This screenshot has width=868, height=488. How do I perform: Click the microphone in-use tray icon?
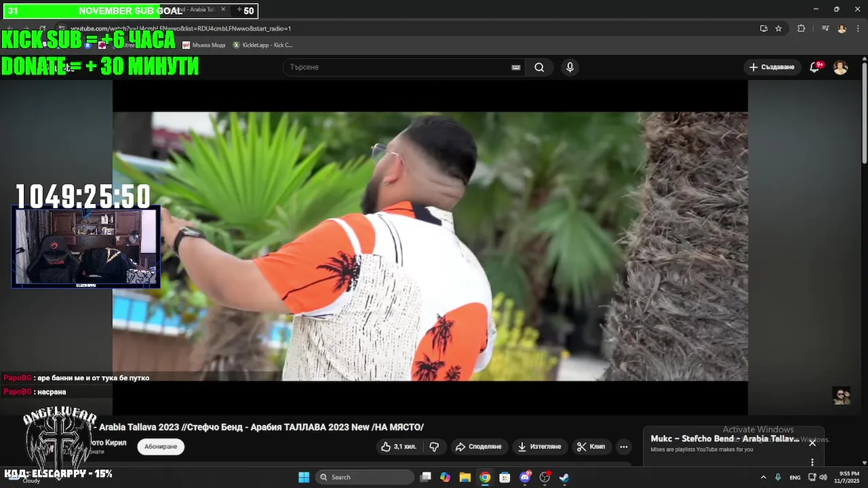click(x=778, y=477)
